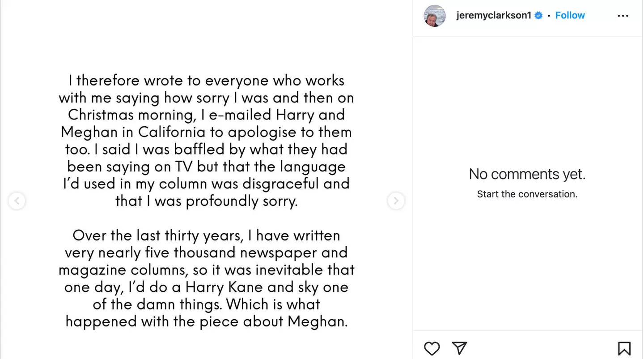
Task: Click "Christmas morning" in the post text
Action: (132, 115)
